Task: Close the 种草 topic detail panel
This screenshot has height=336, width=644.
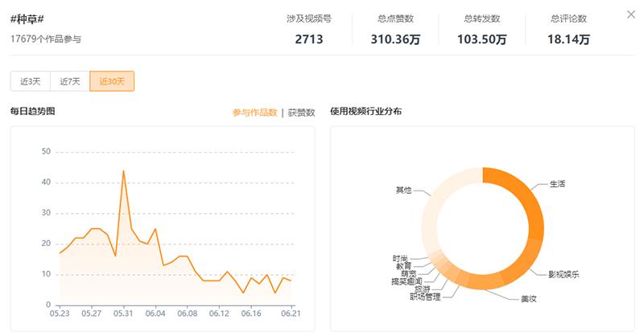Action: coord(629,14)
